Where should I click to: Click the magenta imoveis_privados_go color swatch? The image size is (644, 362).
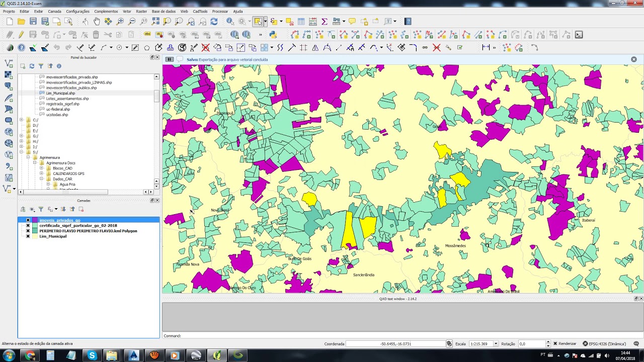35,220
